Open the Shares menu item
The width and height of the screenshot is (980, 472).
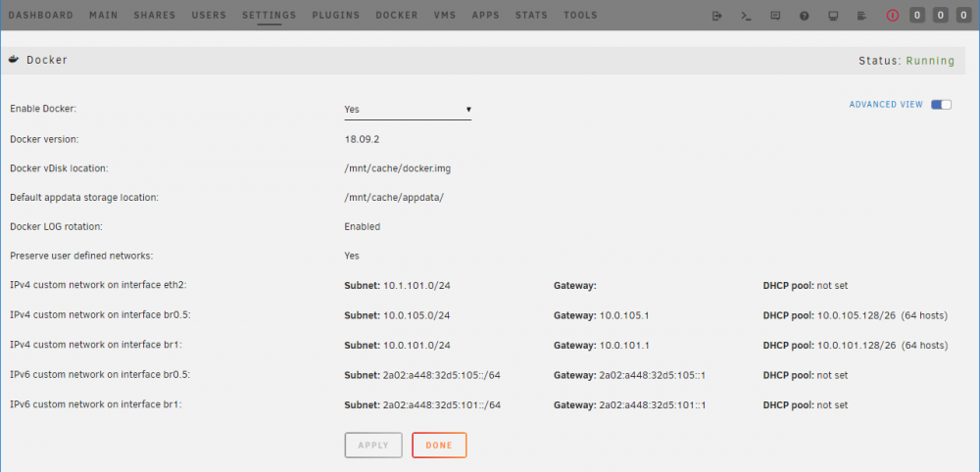coord(155,15)
